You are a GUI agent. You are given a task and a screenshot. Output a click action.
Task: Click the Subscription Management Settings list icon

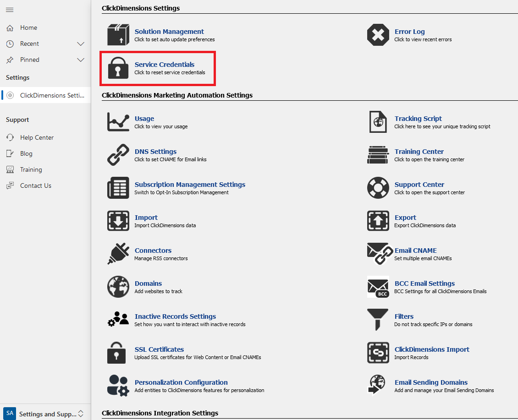(x=118, y=187)
